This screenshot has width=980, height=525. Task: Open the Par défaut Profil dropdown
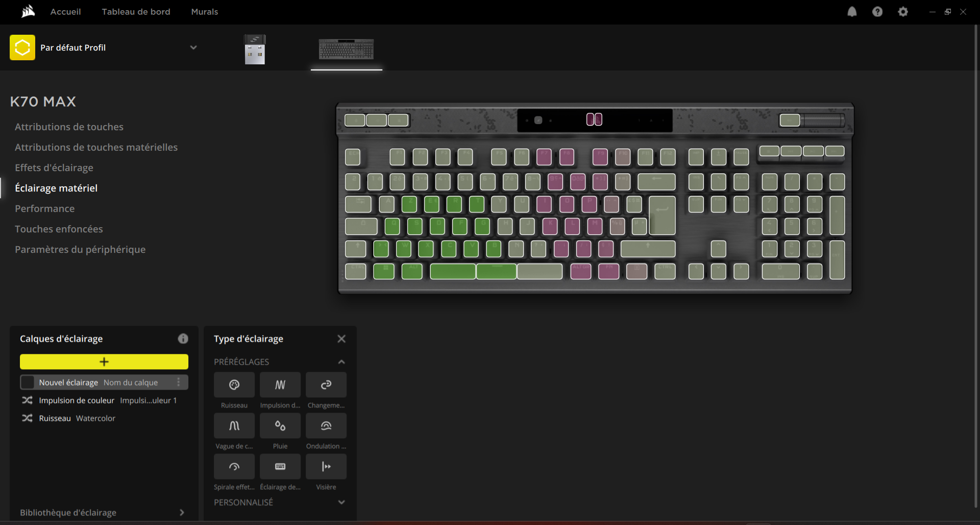[193, 47]
